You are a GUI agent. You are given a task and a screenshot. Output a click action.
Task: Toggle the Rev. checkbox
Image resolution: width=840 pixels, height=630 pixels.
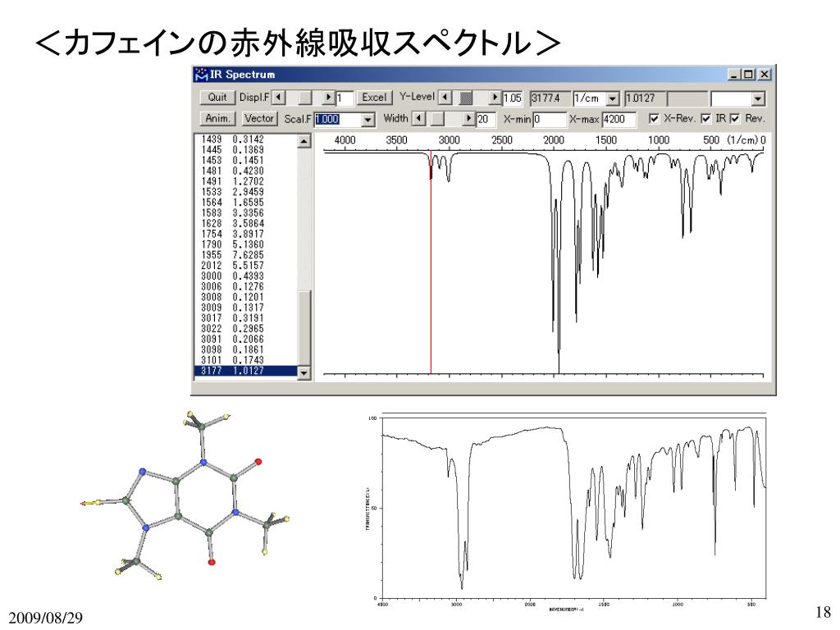734,118
